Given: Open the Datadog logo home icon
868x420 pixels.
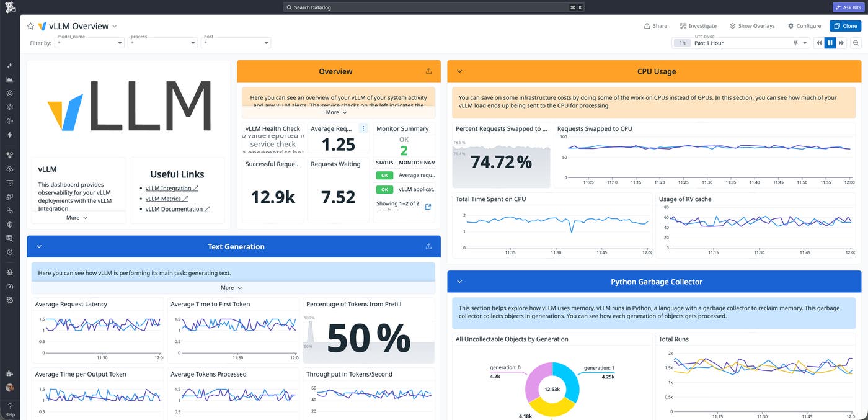Looking at the screenshot, I should (10, 7).
